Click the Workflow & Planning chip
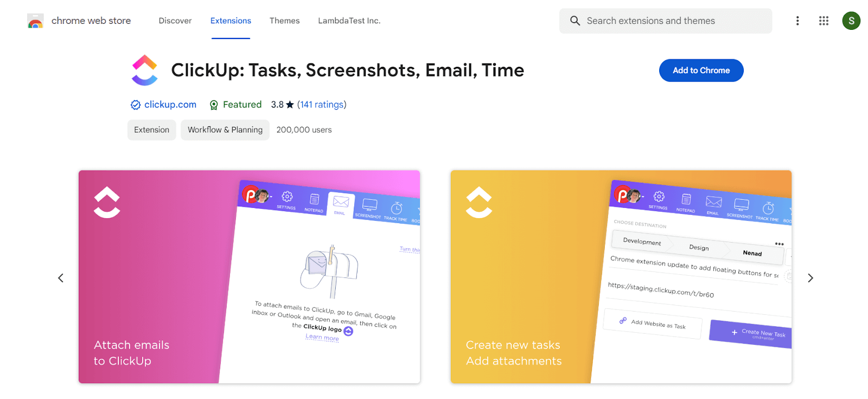 225,130
